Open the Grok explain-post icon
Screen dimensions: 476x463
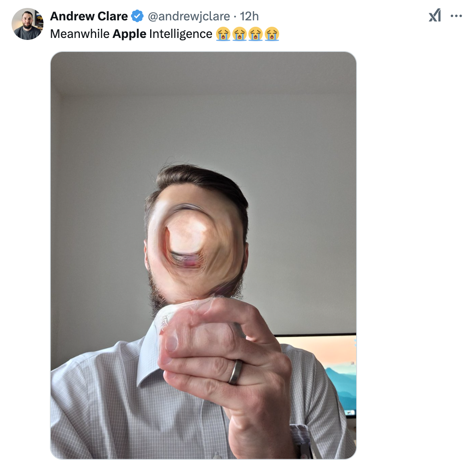click(435, 16)
